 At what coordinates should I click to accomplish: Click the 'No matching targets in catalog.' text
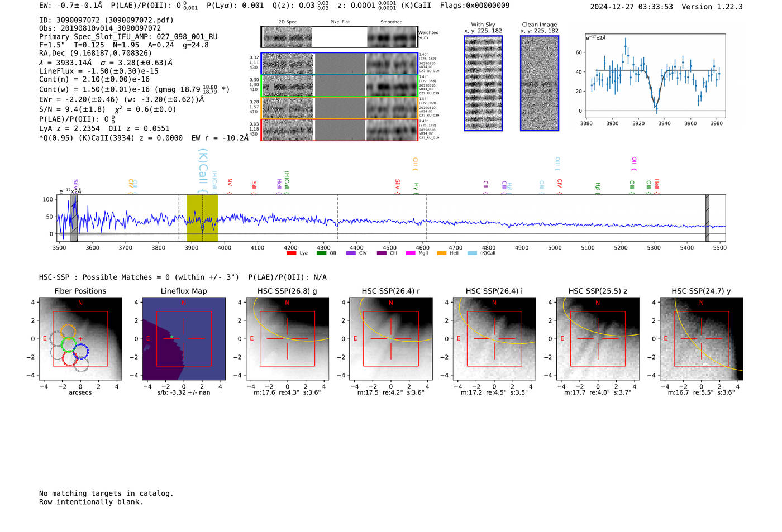click(x=106, y=493)
